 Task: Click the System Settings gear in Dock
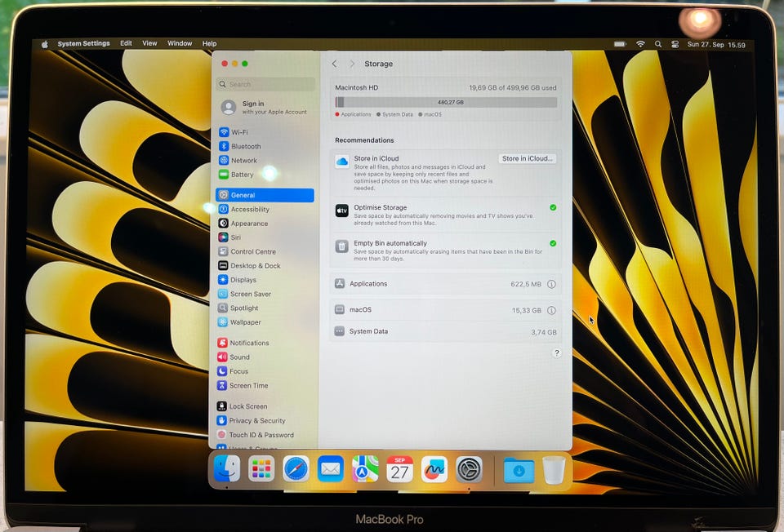[x=469, y=469]
